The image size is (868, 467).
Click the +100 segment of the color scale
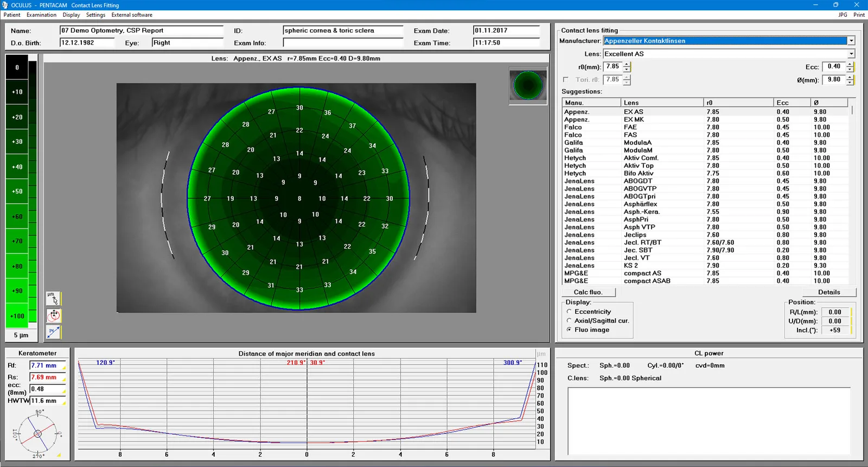(x=17, y=316)
